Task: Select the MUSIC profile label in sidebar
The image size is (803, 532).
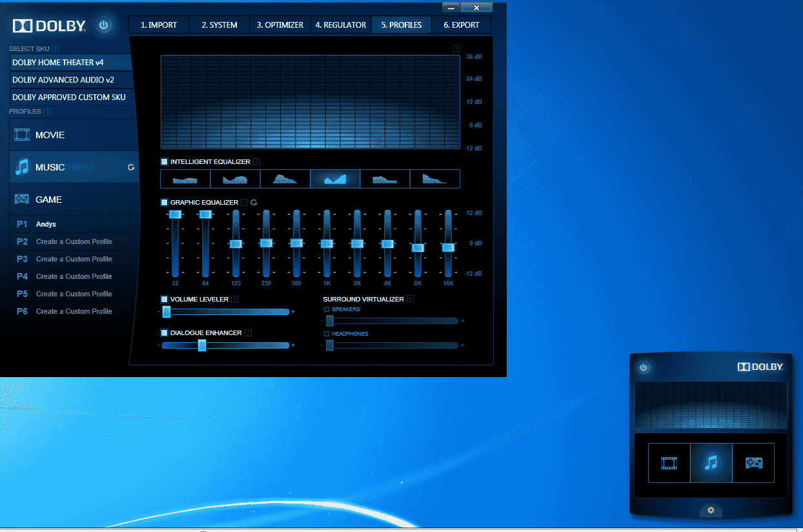Action: [x=50, y=167]
